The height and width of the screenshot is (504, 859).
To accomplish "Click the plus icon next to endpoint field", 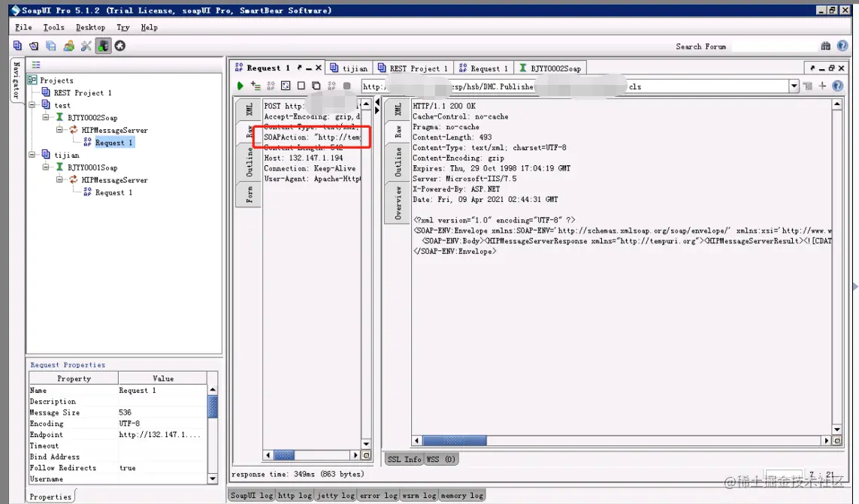I will click(822, 86).
